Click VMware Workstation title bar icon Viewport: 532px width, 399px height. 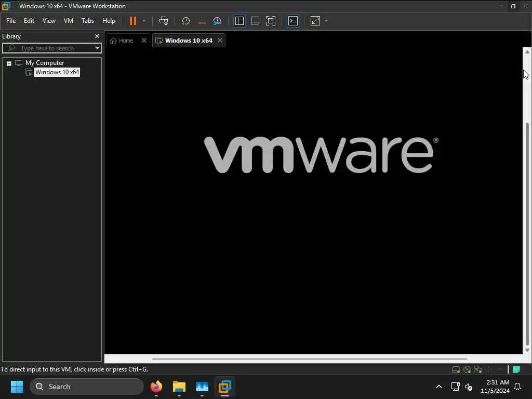[x=6, y=6]
